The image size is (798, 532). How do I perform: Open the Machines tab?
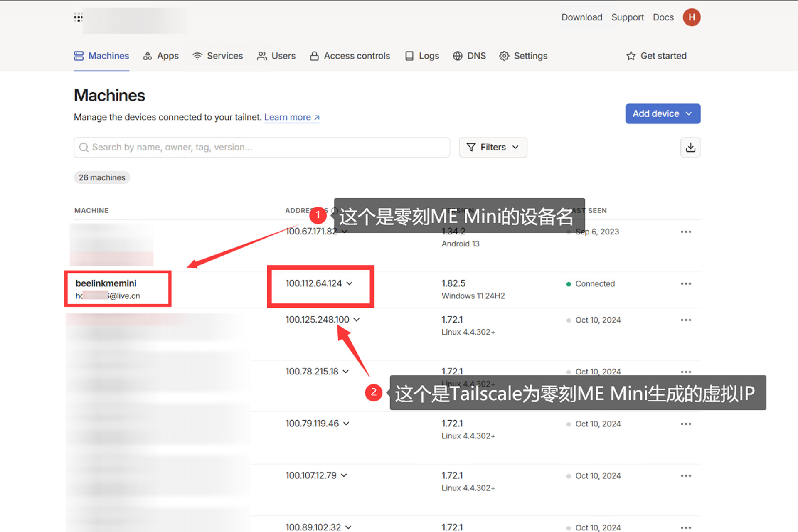[x=101, y=56]
